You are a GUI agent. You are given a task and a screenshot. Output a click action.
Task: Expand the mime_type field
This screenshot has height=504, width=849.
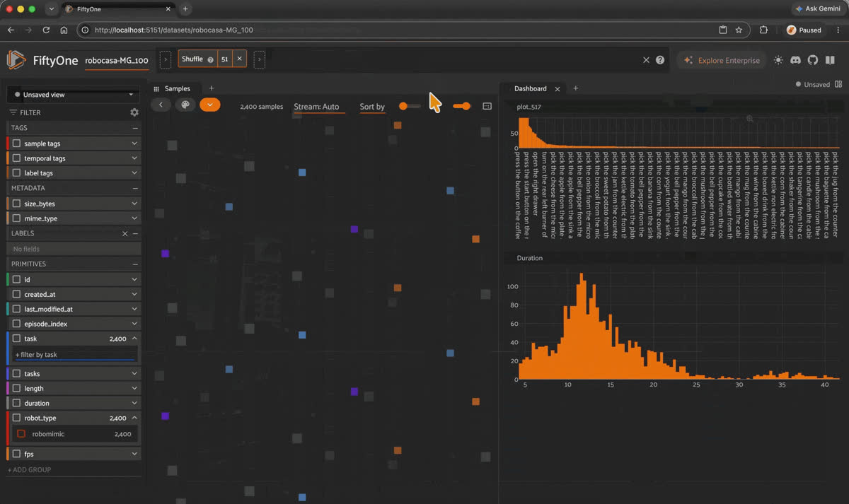pyautogui.click(x=134, y=218)
